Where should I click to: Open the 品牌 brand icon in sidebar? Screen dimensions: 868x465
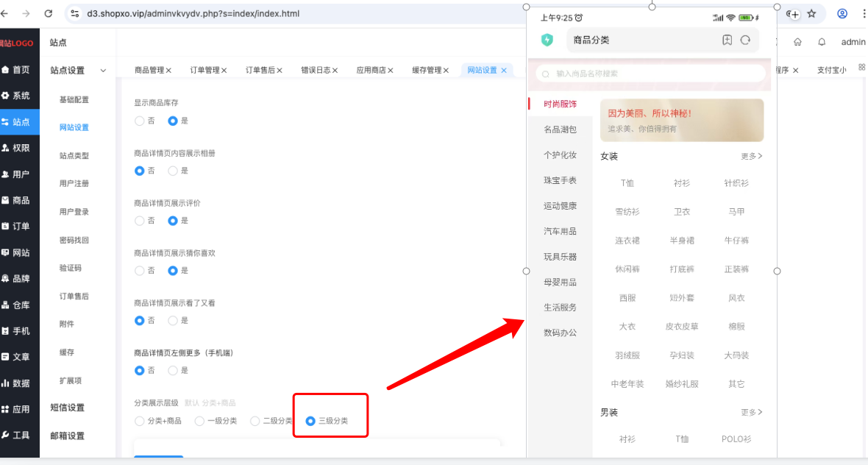(x=5, y=278)
